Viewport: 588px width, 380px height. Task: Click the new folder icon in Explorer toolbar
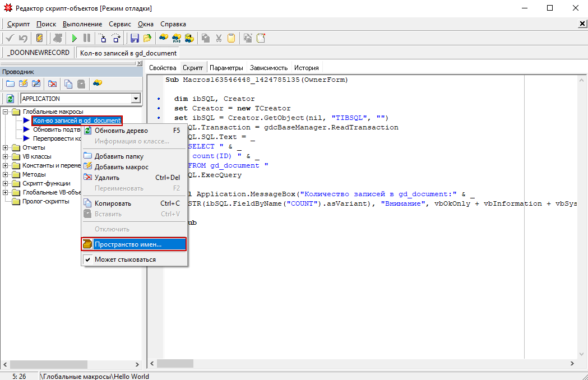(10, 84)
